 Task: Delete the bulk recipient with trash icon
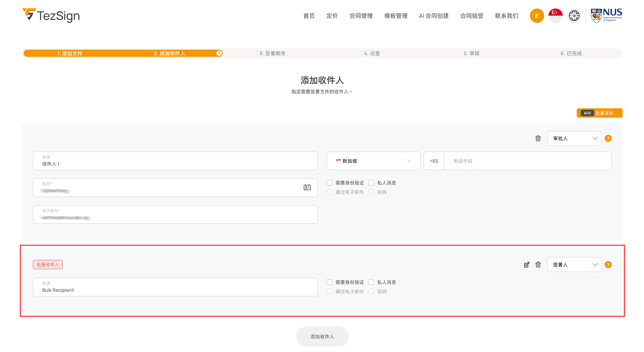[x=538, y=265]
